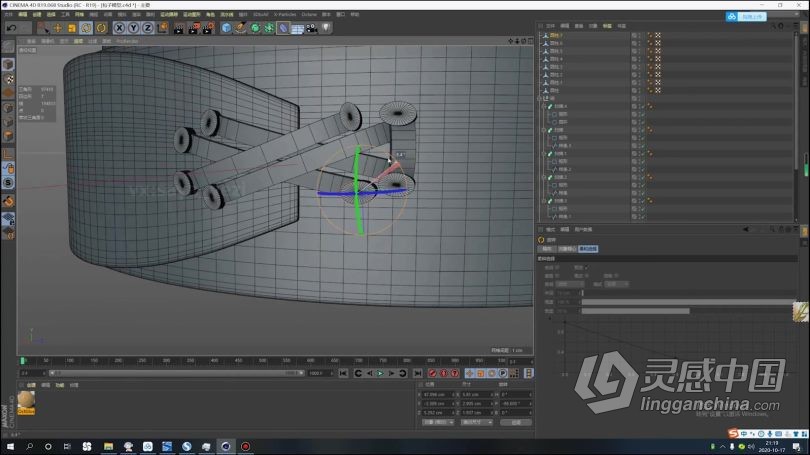Click Make Editable icon at sidebar top
810x455 pixels.
tap(8, 46)
